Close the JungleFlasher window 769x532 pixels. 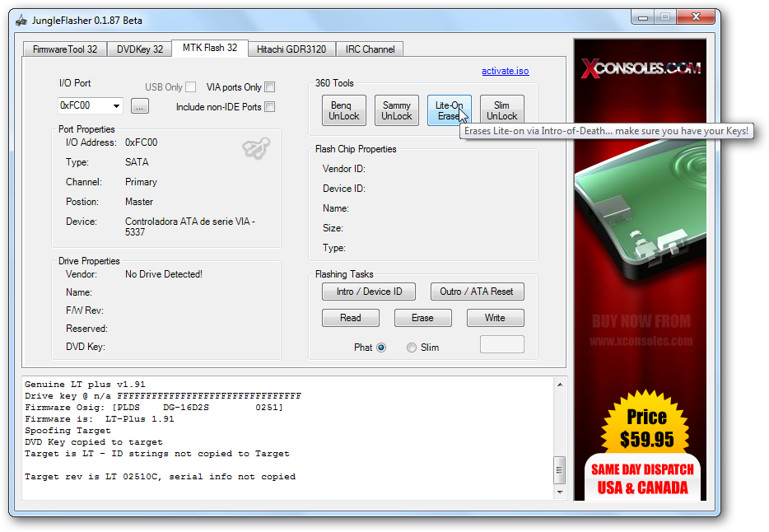coord(696,17)
